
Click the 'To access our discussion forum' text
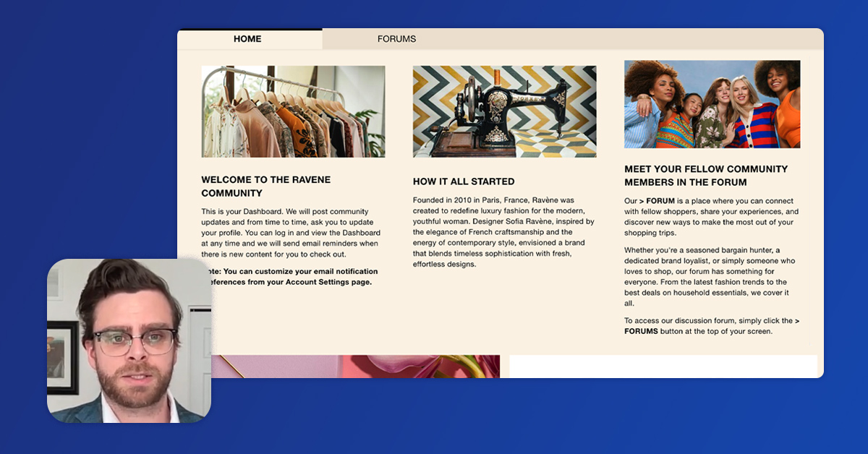tap(712, 326)
